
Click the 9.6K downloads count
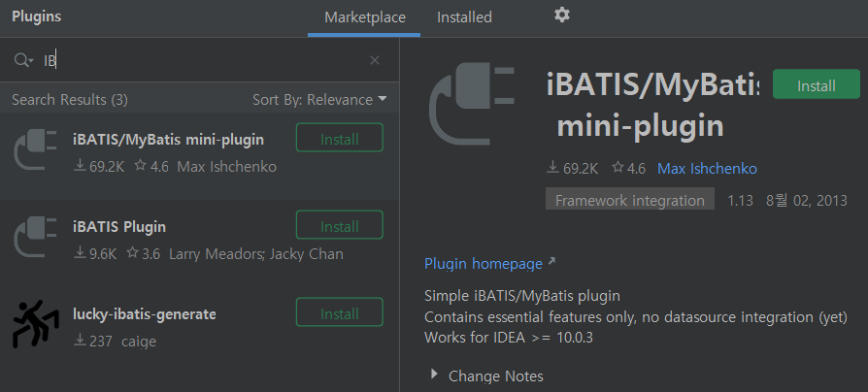94,254
